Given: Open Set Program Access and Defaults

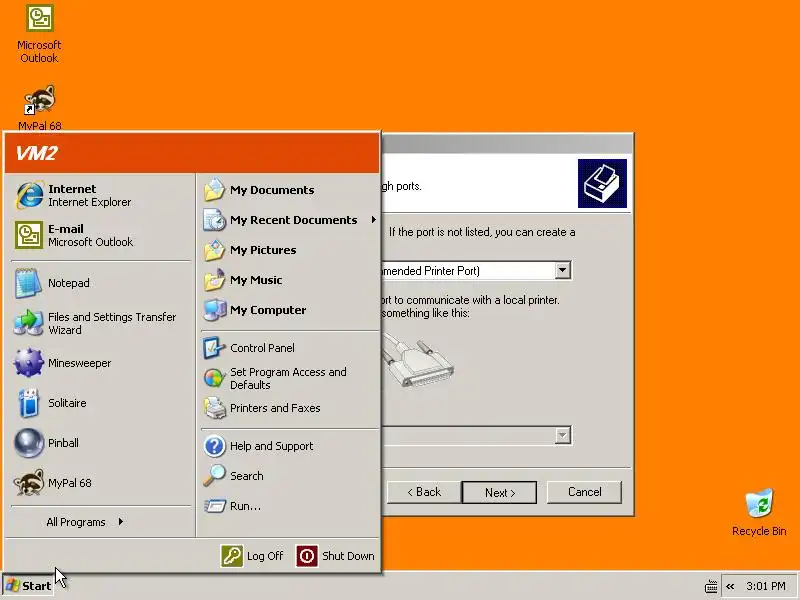Looking at the screenshot, I should point(289,379).
